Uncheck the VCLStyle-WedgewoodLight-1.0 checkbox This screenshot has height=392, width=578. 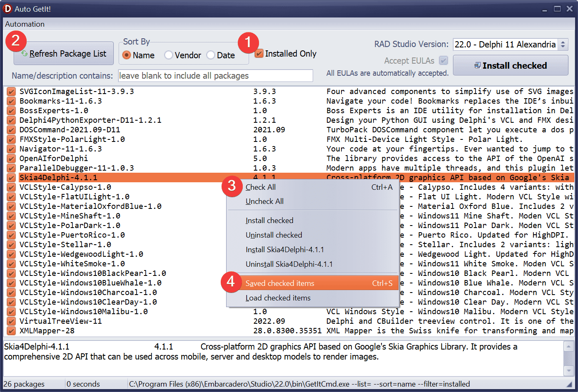click(11, 254)
